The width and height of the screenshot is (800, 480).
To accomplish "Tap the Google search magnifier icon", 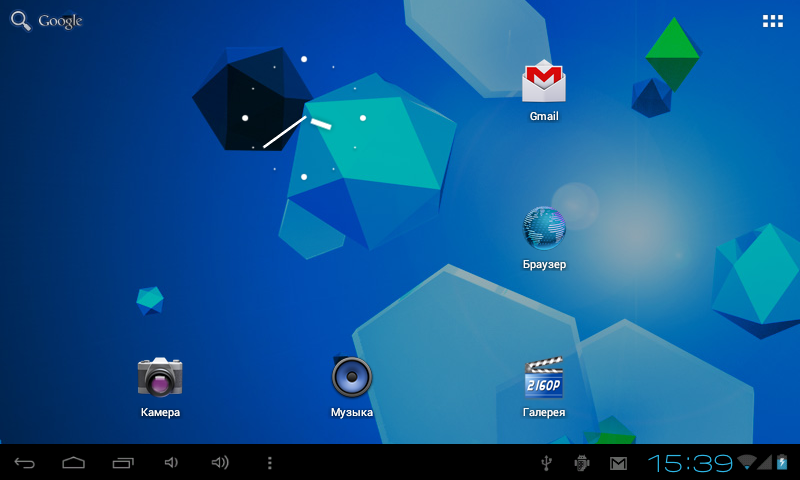I will (20, 21).
